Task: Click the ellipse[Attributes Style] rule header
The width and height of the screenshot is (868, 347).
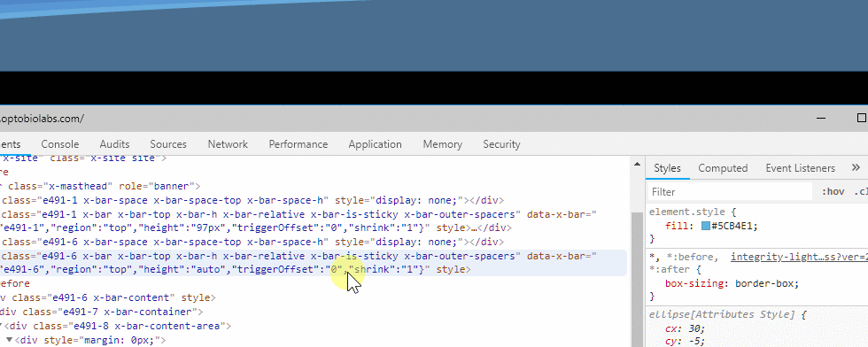Action: coord(727,314)
